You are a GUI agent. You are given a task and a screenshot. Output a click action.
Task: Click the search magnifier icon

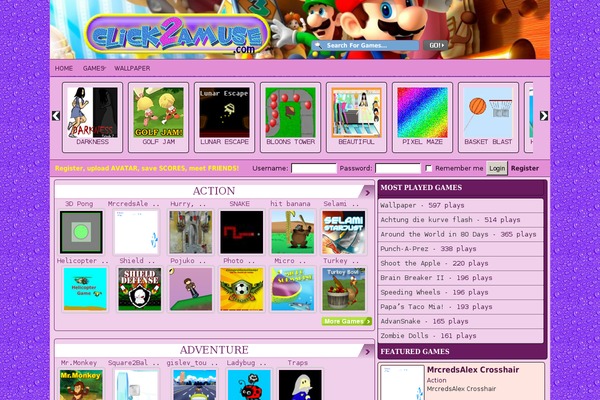point(318,46)
